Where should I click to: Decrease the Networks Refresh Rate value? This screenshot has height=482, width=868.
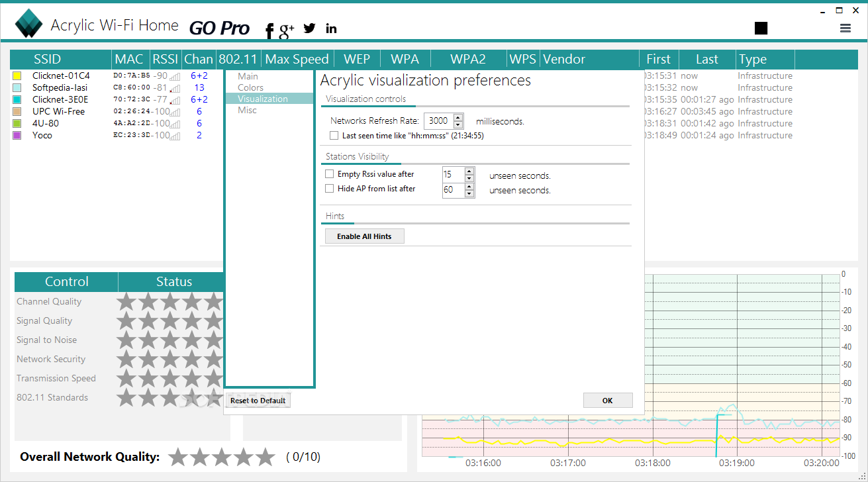[x=459, y=124]
